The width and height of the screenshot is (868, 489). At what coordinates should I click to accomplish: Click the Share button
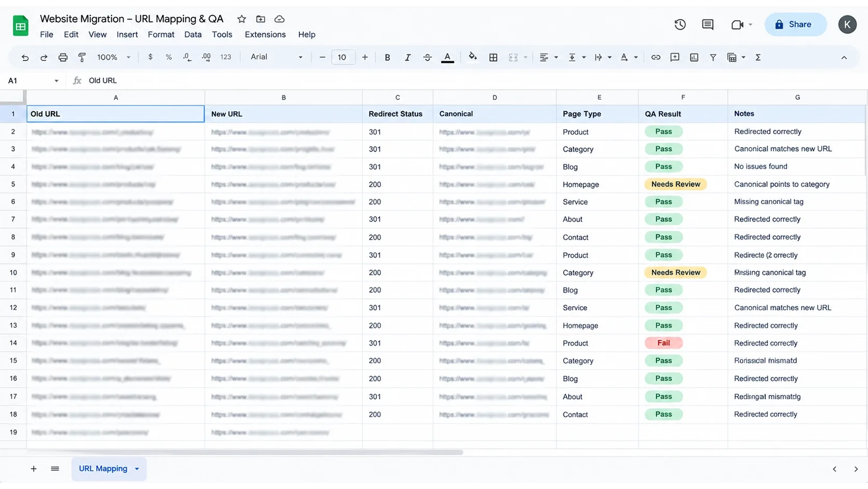coord(795,24)
